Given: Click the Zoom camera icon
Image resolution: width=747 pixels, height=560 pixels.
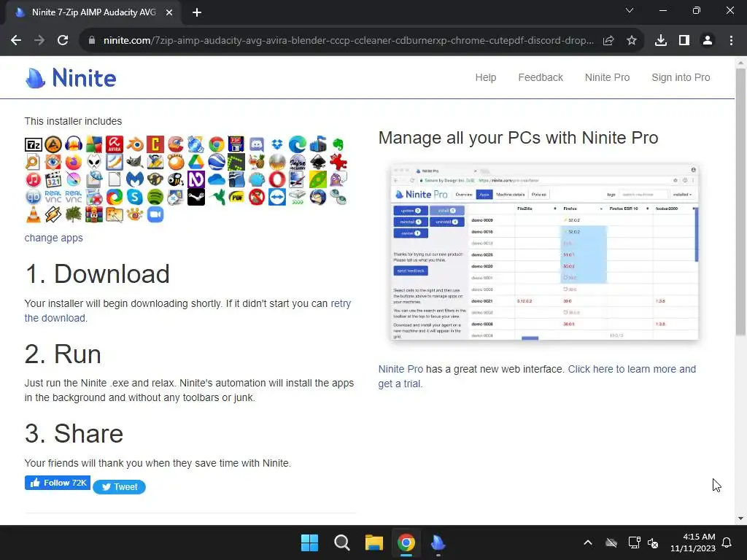Looking at the screenshot, I should point(155,214).
